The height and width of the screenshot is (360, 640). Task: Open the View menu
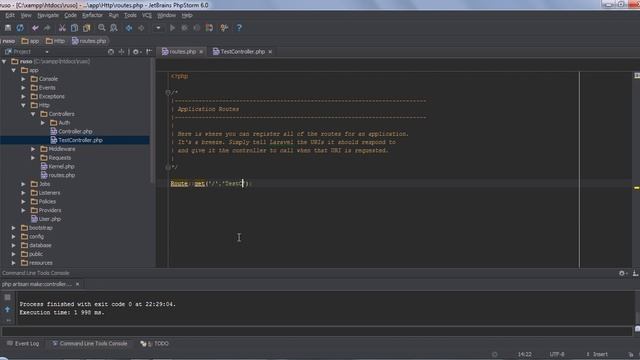pos(26,15)
